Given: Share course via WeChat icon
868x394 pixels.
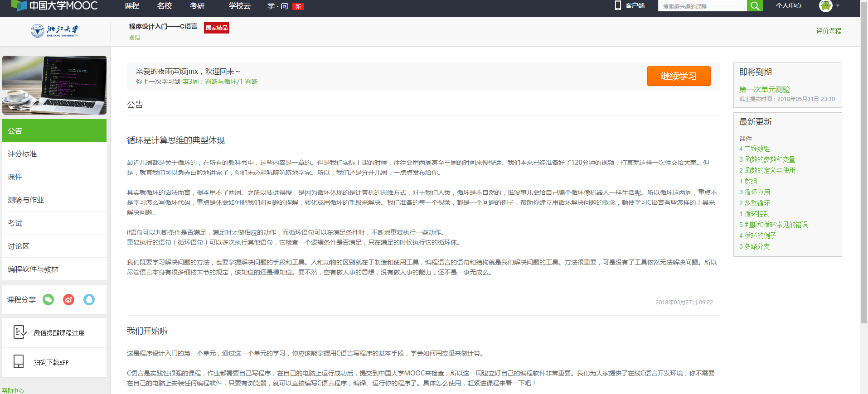Looking at the screenshot, I should (x=48, y=299).
